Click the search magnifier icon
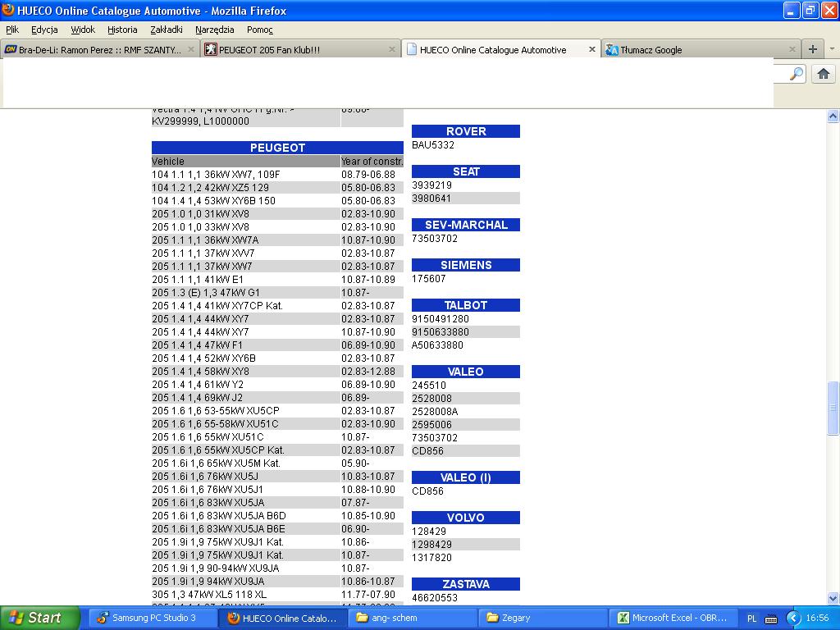 pyautogui.click(x=796, y=75)
